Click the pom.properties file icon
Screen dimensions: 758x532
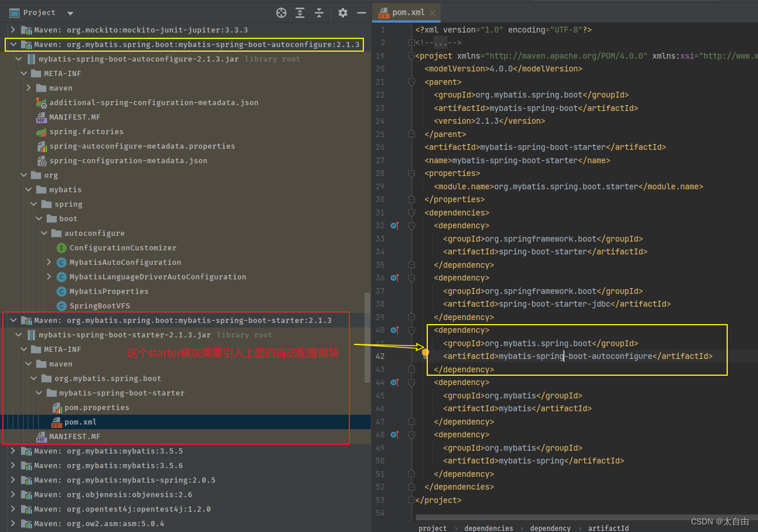click(57, 407)
